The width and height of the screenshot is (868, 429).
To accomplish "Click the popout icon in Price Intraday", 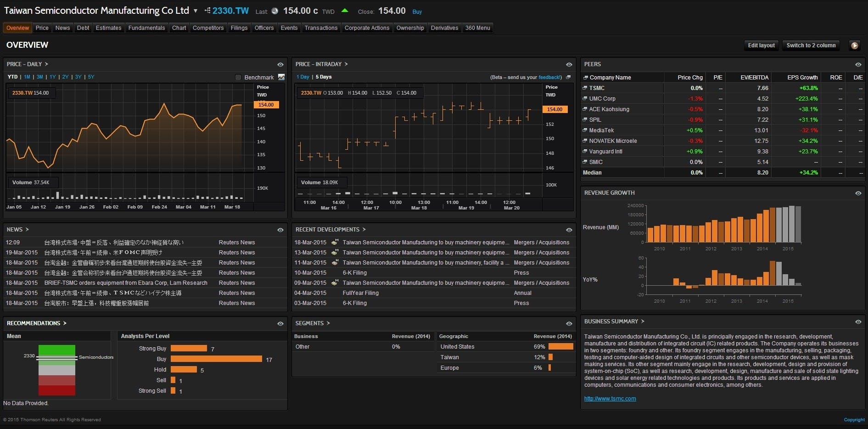I will click(568, 77).
